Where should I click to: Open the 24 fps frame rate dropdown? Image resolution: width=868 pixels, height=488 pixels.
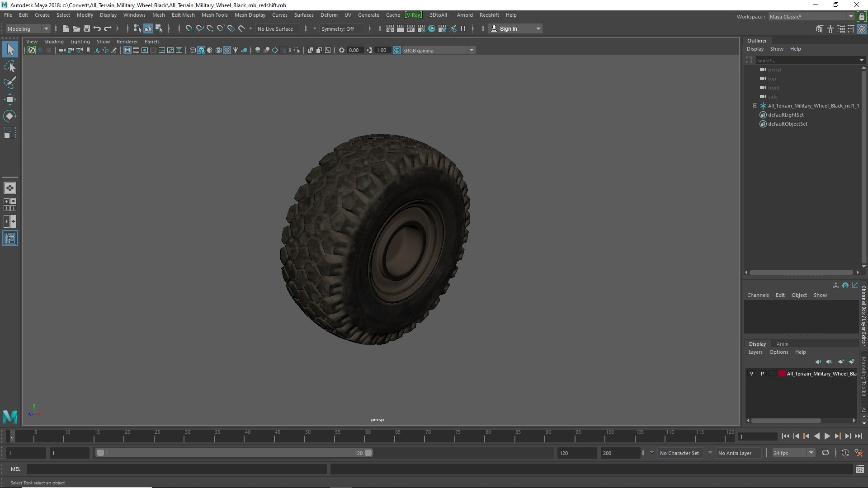793,453
